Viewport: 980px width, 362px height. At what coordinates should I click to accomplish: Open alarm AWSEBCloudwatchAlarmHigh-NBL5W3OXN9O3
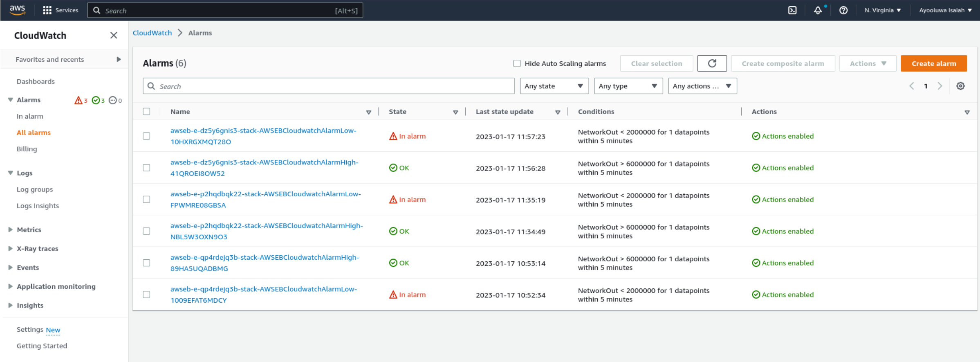[x=267, y=231]
